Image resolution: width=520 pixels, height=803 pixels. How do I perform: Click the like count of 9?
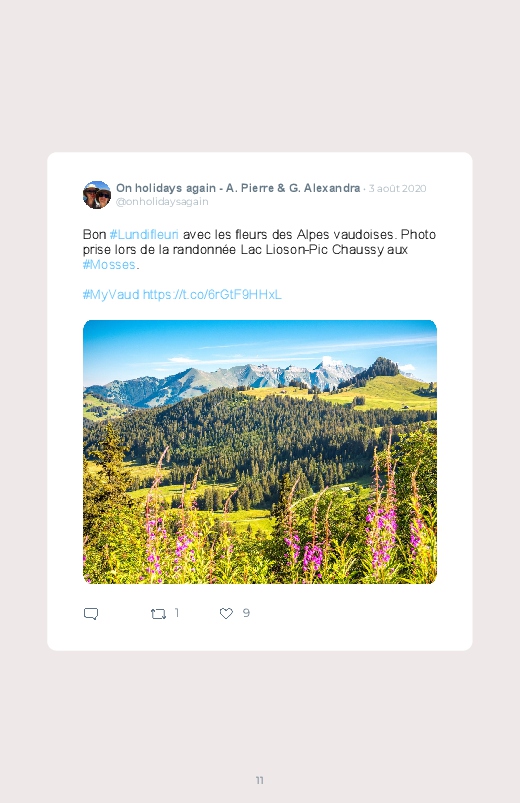coord(246,613)
